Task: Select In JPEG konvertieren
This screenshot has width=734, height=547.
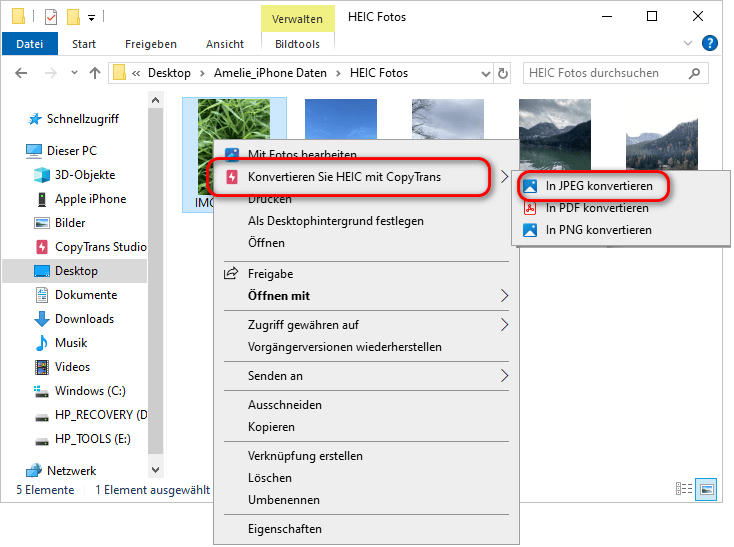Action: (598, 186)
